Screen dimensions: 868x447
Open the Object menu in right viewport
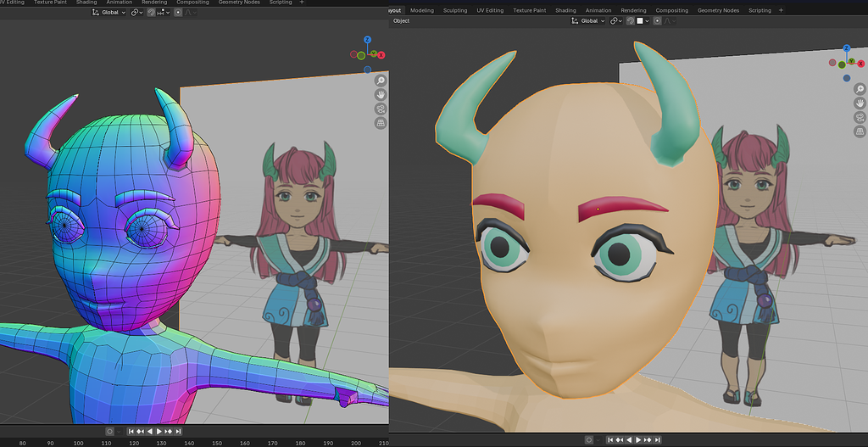(x=401, y=21)
